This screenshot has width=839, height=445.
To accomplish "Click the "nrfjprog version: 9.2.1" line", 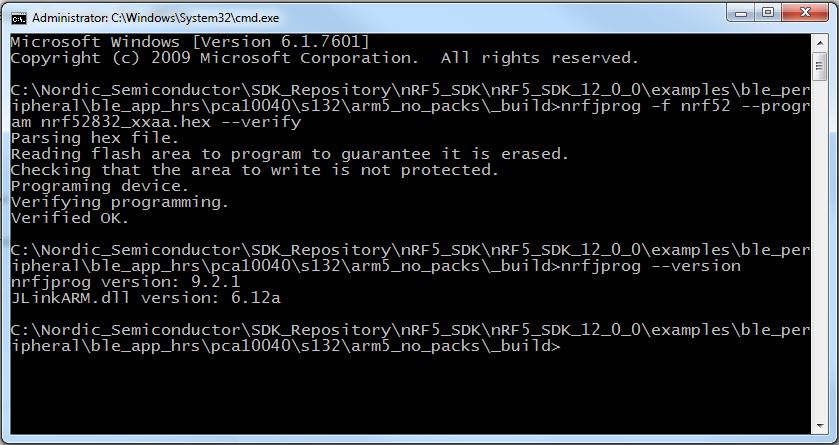I will pyautogui.click(x=125, y=282).
